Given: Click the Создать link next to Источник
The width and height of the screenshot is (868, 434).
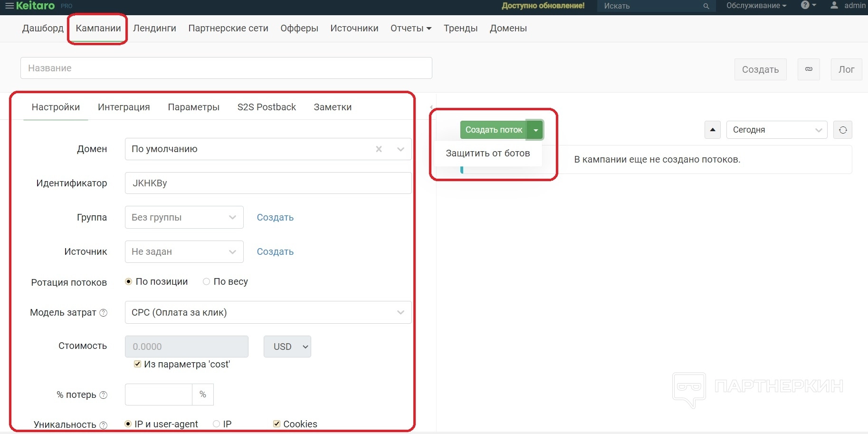Looking at the screenshot, I should pos(275,251).
